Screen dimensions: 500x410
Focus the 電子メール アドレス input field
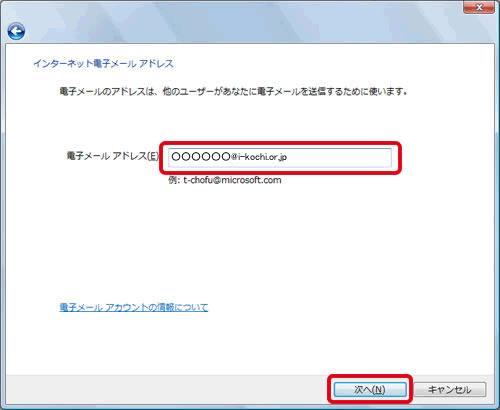tap(280, 157)
